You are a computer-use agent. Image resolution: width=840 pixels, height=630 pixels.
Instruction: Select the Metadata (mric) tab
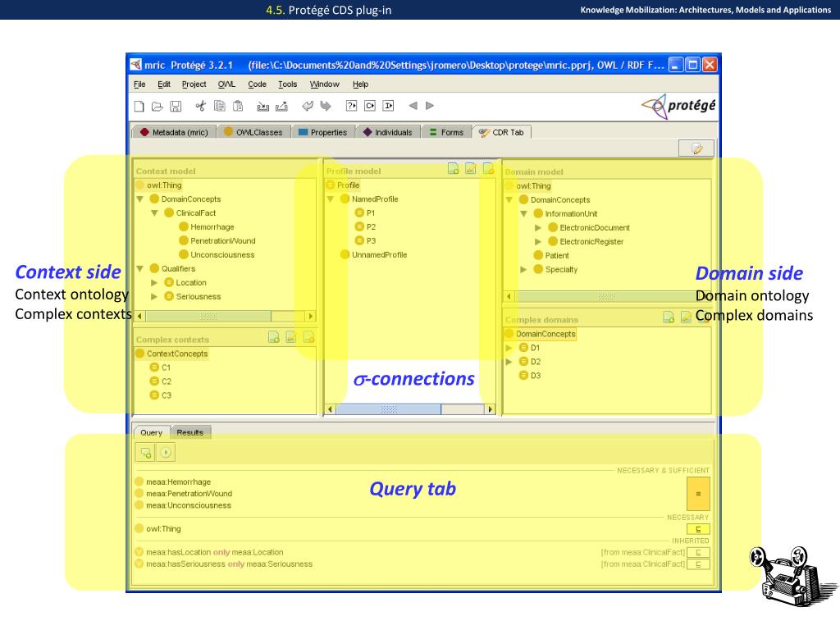point(174,132)
